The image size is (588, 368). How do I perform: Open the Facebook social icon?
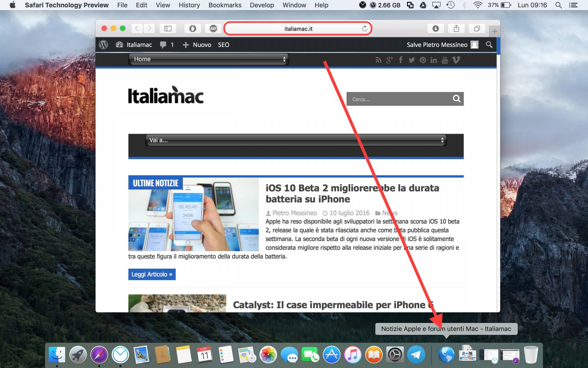pos(401,60)
